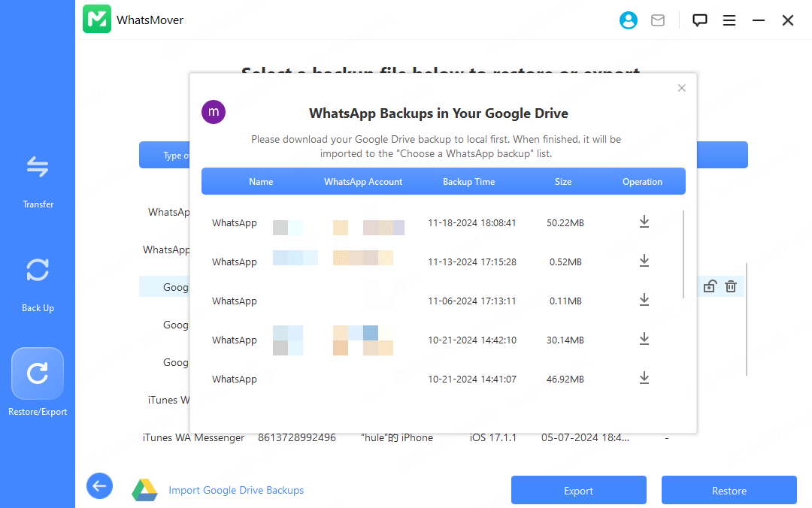Open the hamburger menu
This screenshot has height=508, width=812.
click(x=729, y=20)
